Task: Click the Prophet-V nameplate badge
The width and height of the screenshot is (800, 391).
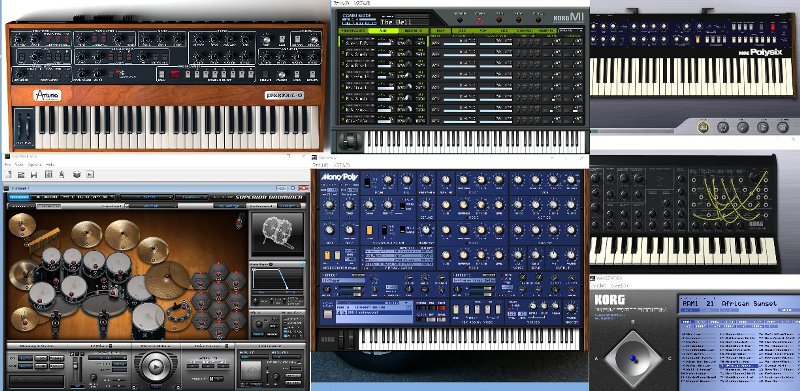Action: click(284, 95)
